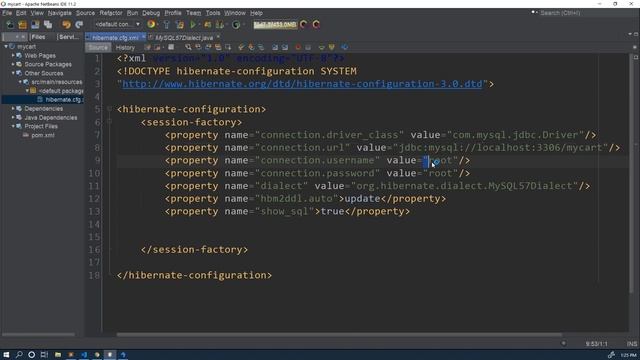640x360 pixels.
Task: Click the Profile Project icon
Action: (220, 24)
